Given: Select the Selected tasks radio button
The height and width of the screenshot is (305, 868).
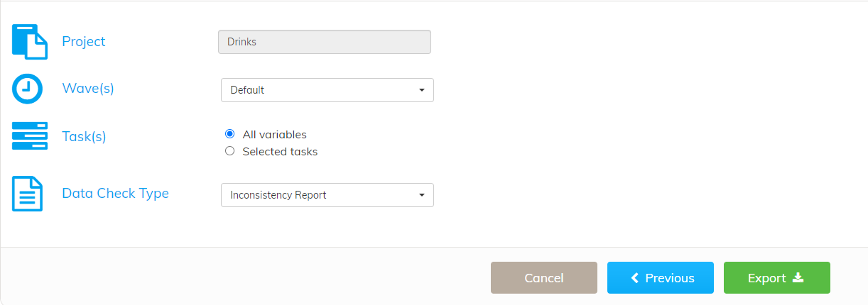Looking at the screenshot, I should point(229,151).
